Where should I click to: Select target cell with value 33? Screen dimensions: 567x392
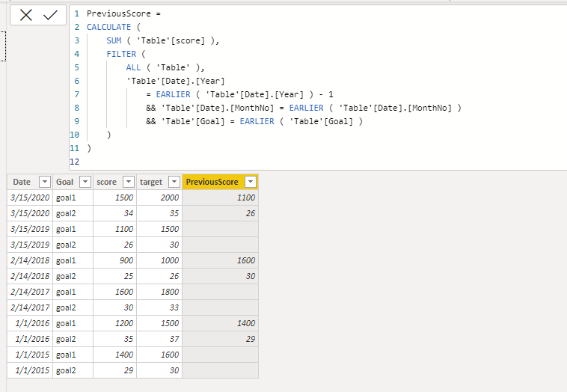coord(159,307)
